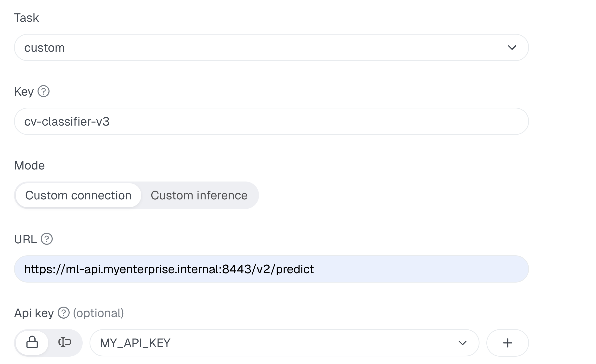Click the Mode label

point(29,165)
